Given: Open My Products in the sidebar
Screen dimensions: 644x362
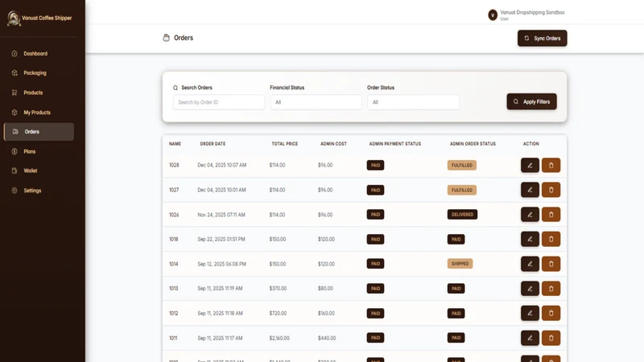Looking at the screenshot, I should [x=39, y=112].
